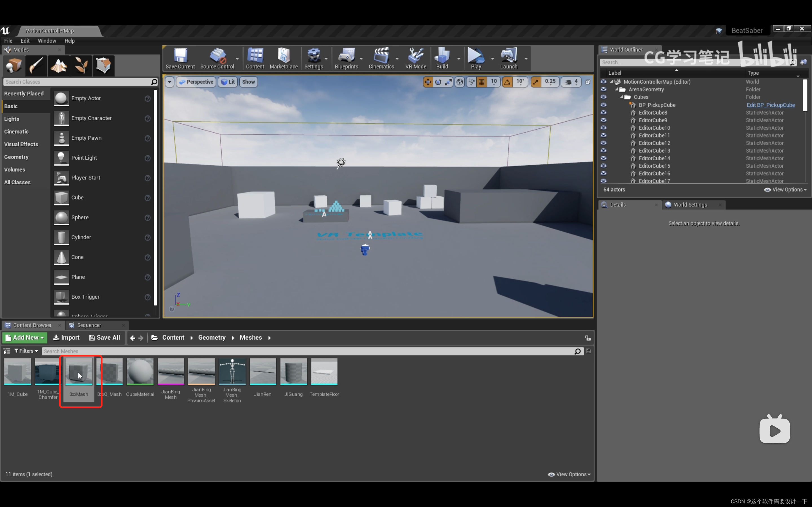
Task: Open the Window menu
Action: click(x=47, y=41)
